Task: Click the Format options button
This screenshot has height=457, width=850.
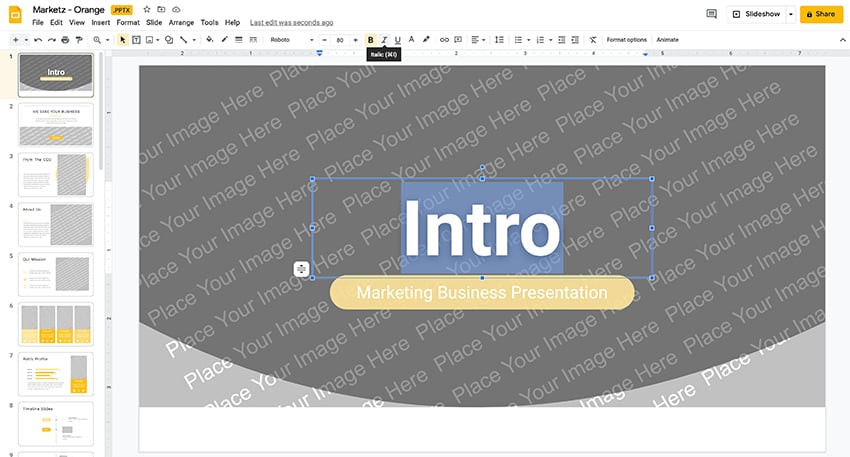Action: pyautogui.click(x=627, y=40)
